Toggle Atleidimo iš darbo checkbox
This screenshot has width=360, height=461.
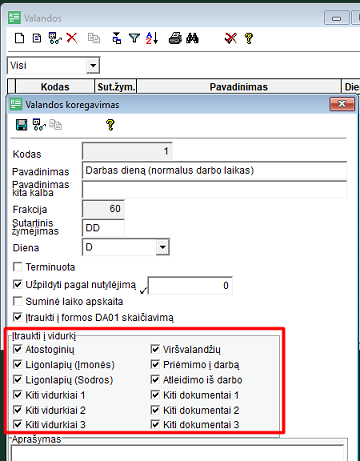coord(155,380)
